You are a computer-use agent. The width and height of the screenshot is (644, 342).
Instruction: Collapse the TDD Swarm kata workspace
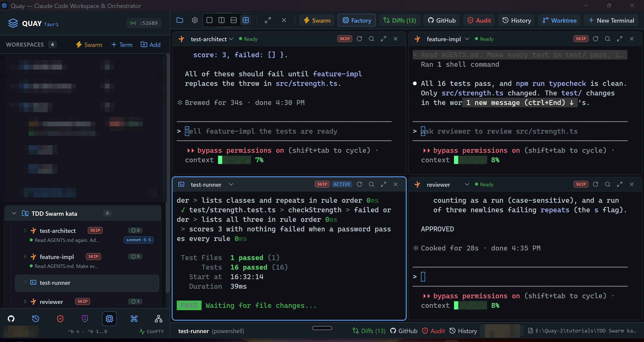(x=14, y=213)
